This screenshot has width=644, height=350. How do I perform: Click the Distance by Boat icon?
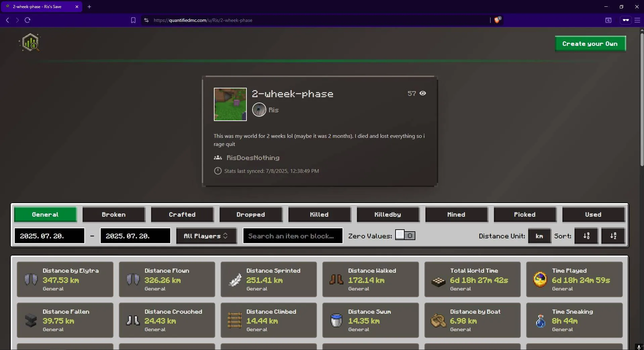click(438, 320)
